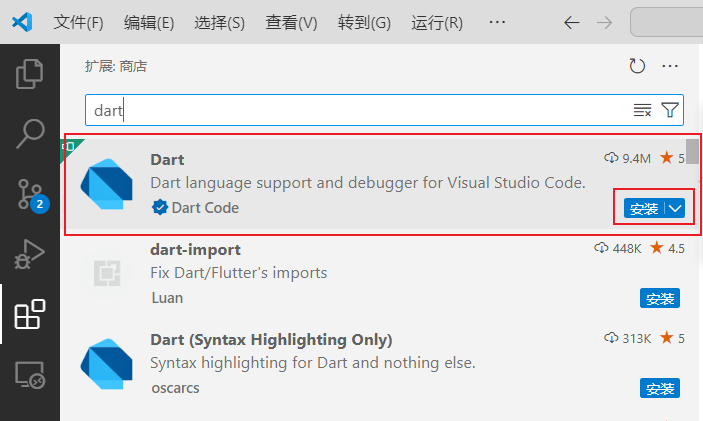Open the Explorer view in activity bar

(30, 74)
